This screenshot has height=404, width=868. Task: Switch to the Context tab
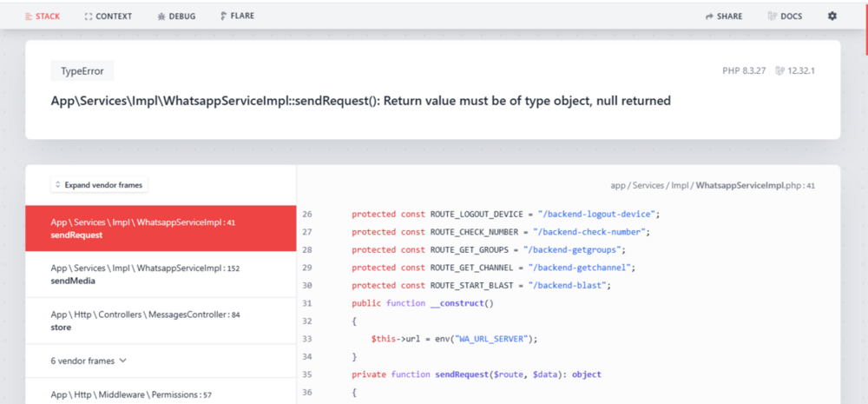tap(108, 16)
